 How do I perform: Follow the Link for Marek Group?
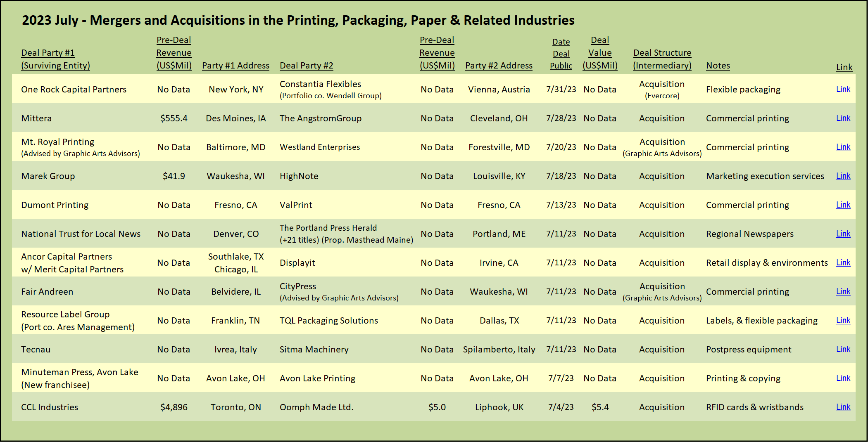coord(843,176)
